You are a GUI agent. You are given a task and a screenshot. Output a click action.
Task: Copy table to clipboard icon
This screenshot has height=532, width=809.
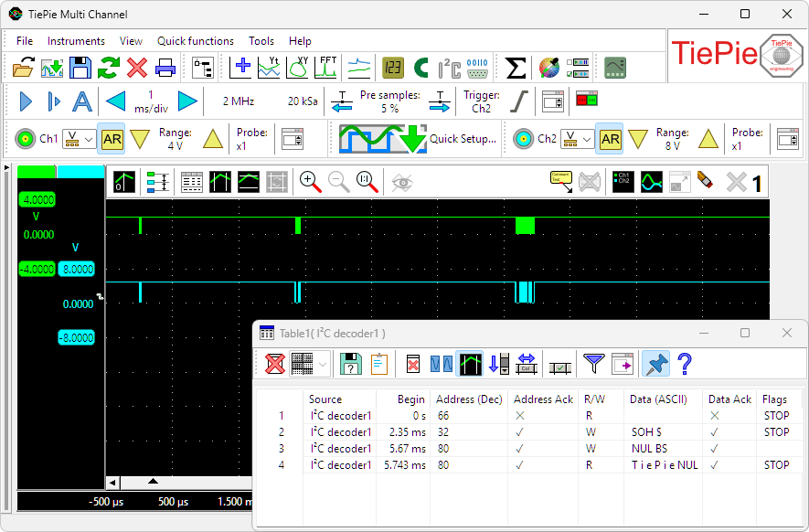379,364
